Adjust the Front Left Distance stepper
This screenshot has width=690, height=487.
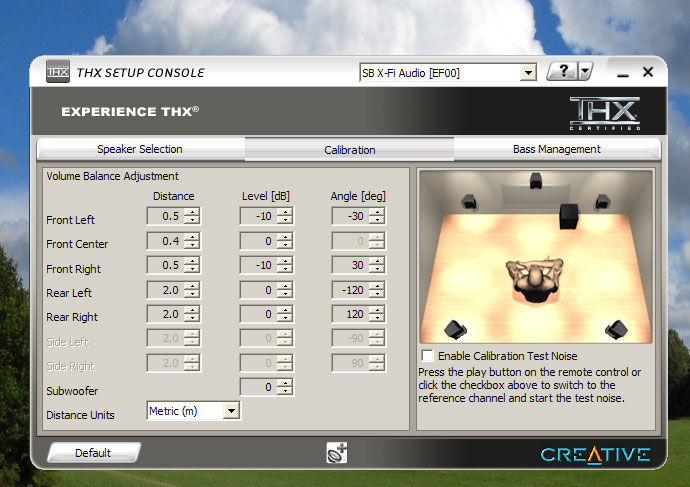coord(192,216)
